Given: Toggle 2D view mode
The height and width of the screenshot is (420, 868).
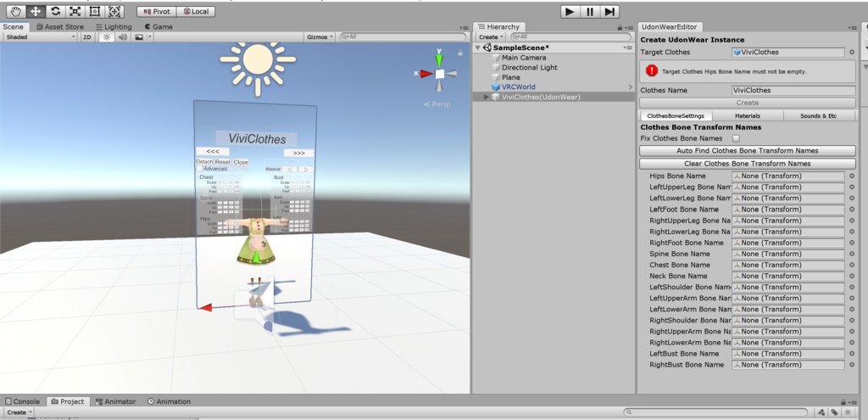Looking at the screenshot, I should 87,36.
